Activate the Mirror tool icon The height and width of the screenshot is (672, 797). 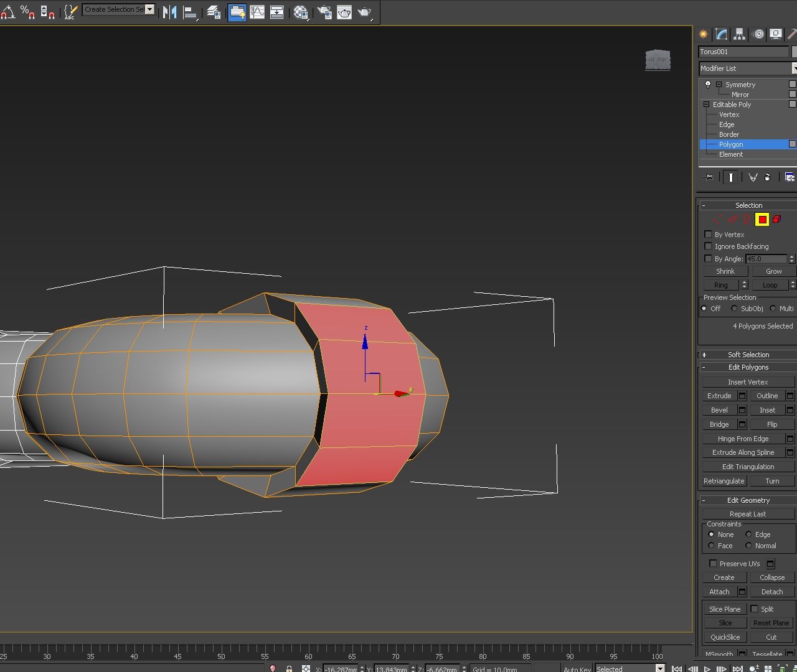(x=170, y=12)
